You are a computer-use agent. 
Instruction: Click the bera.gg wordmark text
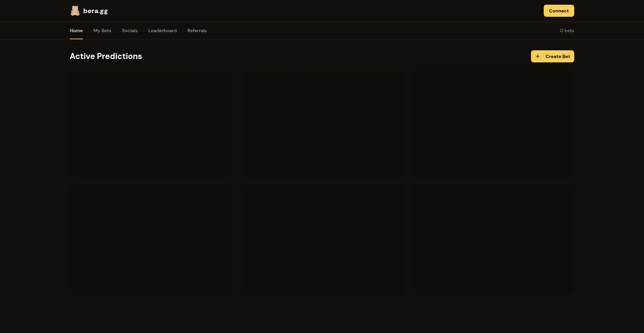tap(95, 11)
